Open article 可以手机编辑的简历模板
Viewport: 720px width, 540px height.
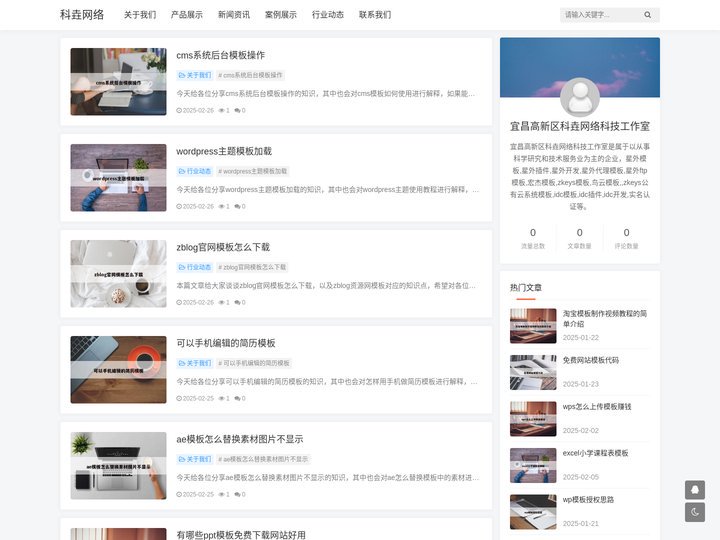pyautogui.click(x=225, y=343)
